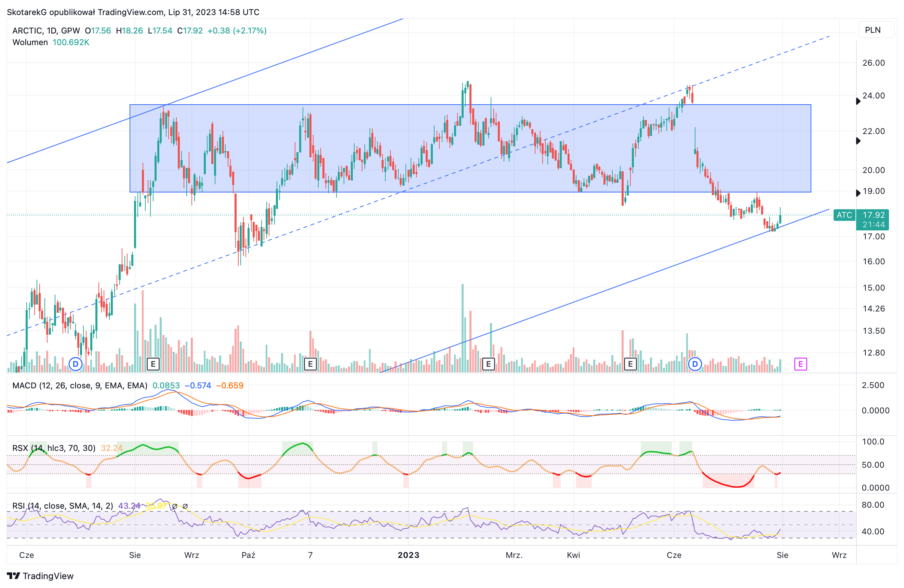Click the high price value H18.26
Viewport: 904px width, 588px height.
click(130, 30)
